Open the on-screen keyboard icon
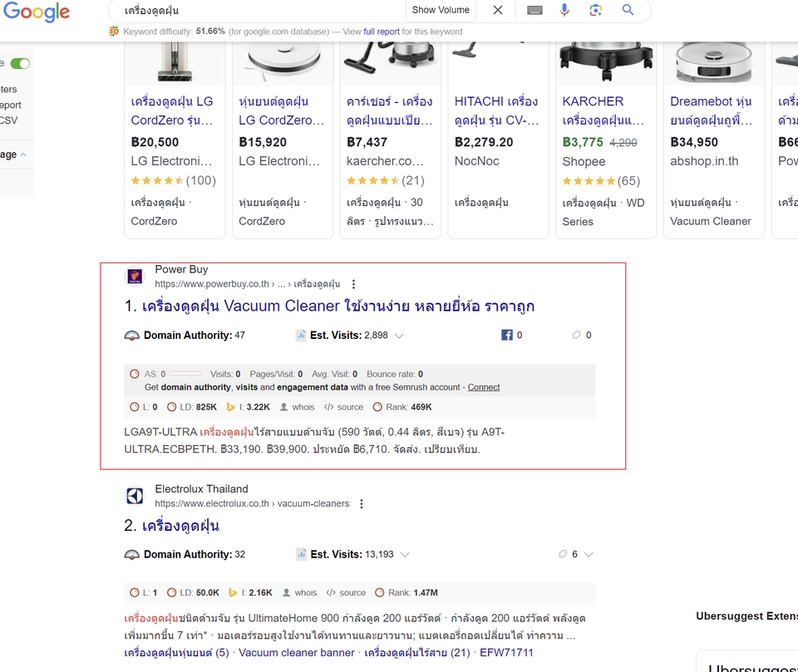 point(534,10)
